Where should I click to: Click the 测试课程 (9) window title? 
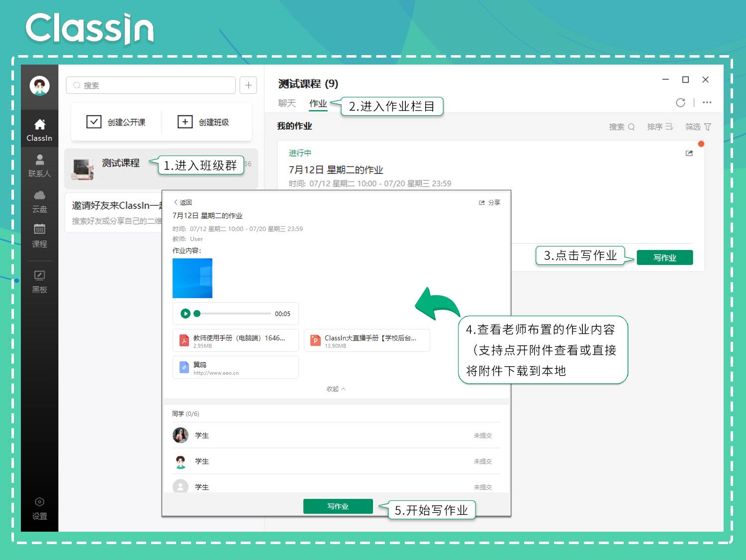(308, 84)
